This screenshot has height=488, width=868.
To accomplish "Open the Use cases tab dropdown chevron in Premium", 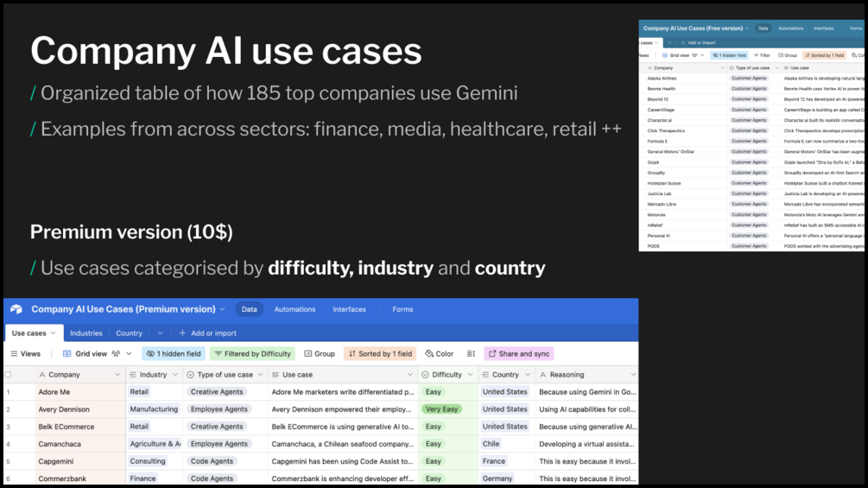I will tap(54, 333).
